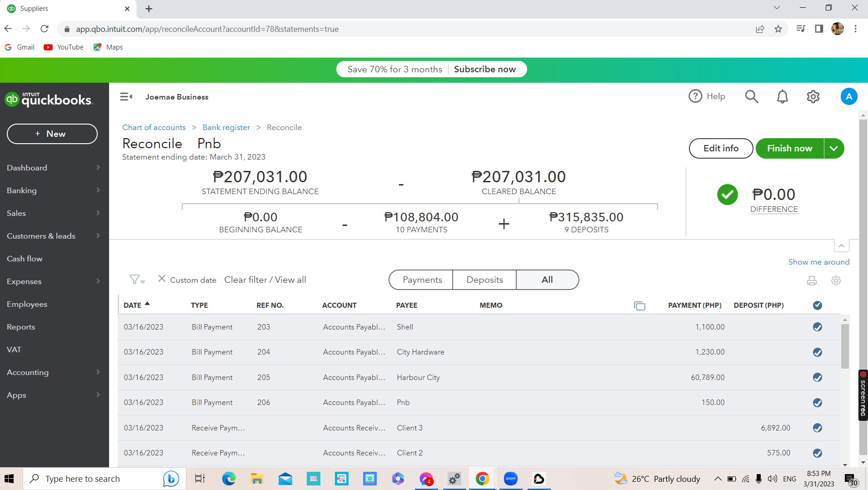This screenshot has height=490, width=868.
Task: Print the reconcile transaction list
Action: pyautogui.click(x=812, y=281)
